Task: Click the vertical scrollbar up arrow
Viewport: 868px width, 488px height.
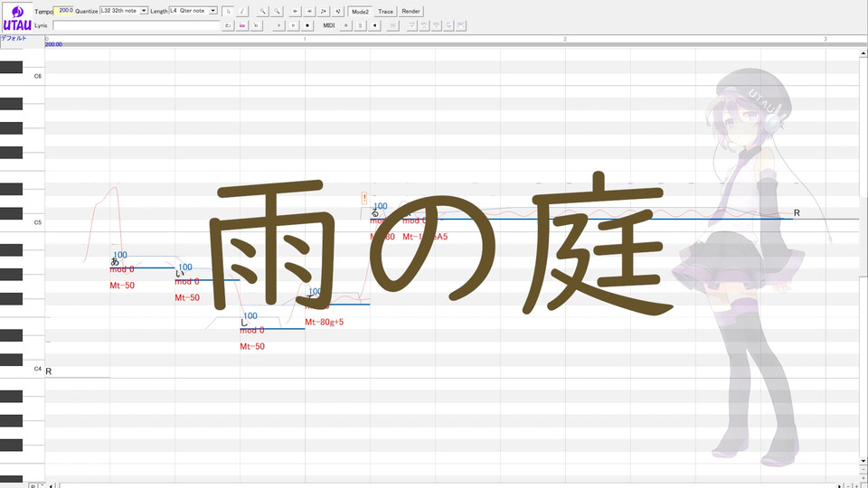Action: click(x=863, y=53)
